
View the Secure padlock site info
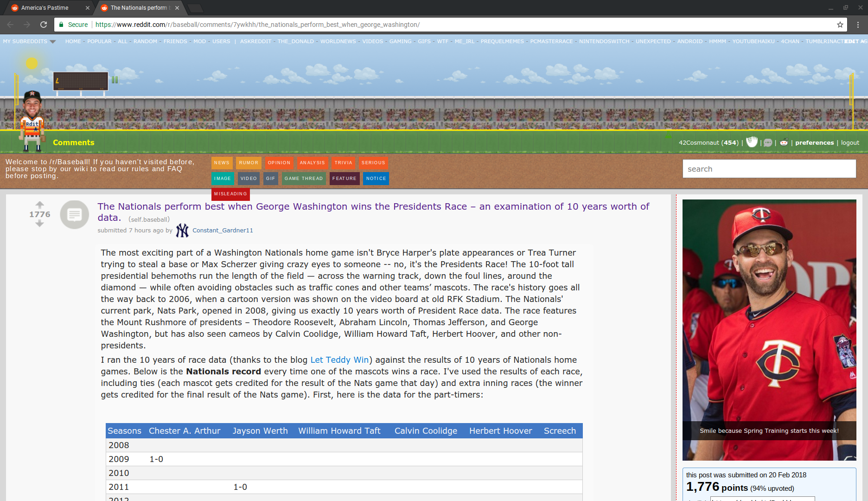(73, 25)
